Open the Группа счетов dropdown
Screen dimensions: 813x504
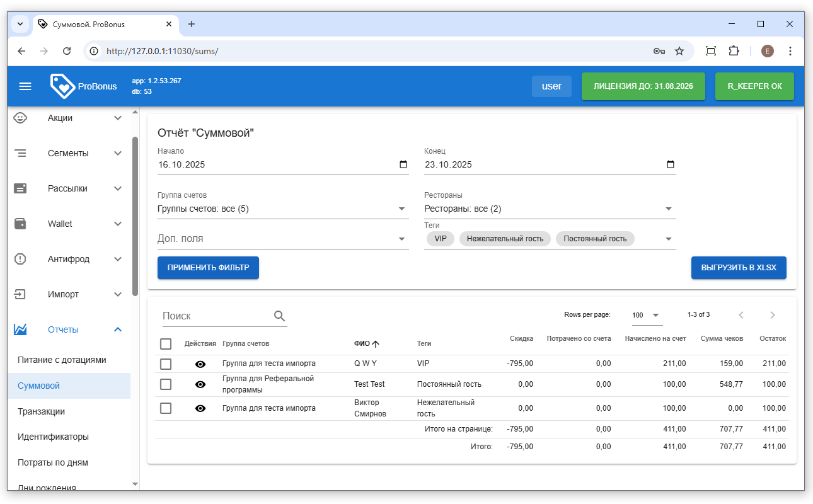(x=283, y=209)
